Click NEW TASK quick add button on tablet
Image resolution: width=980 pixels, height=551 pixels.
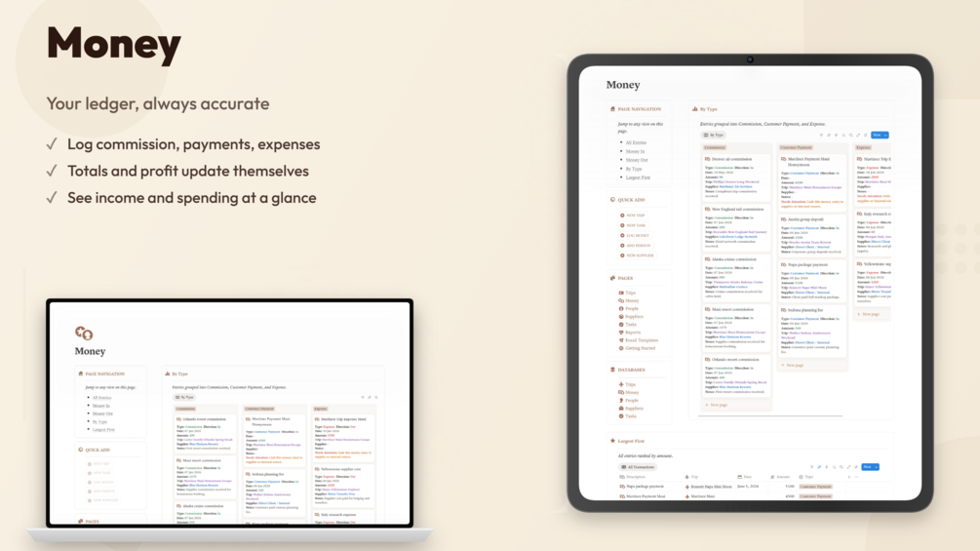(633, 225)
